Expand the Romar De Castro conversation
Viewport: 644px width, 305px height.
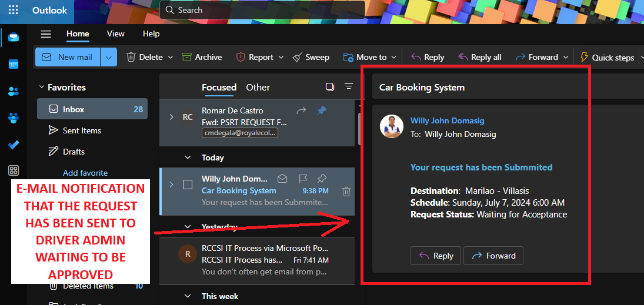171,117
